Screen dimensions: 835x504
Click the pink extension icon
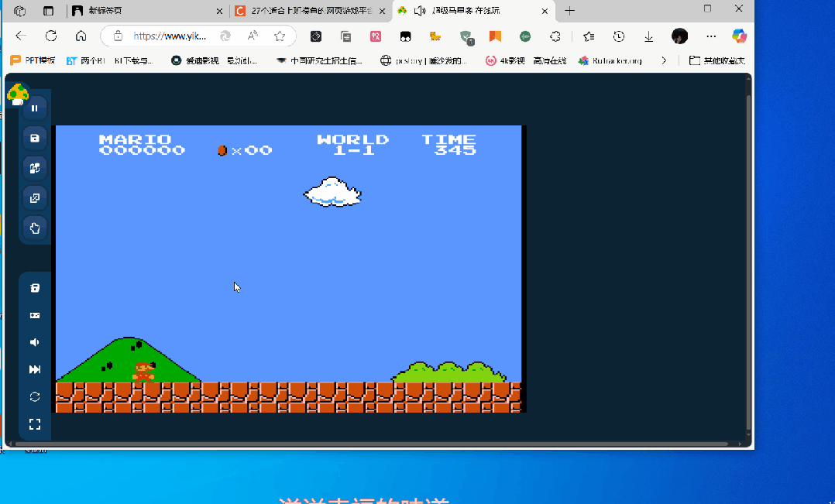point(376,36)
